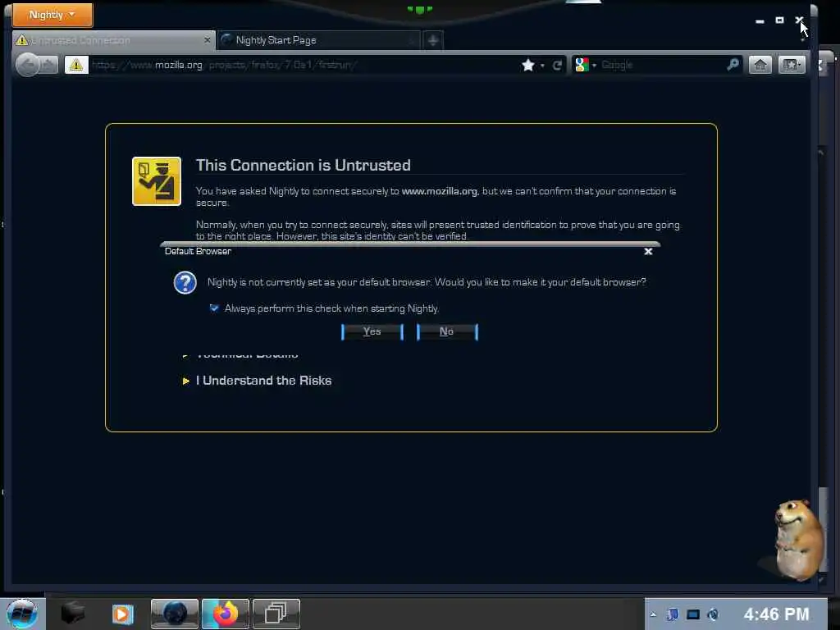Open the black box taskbar icon

point(73,613)
